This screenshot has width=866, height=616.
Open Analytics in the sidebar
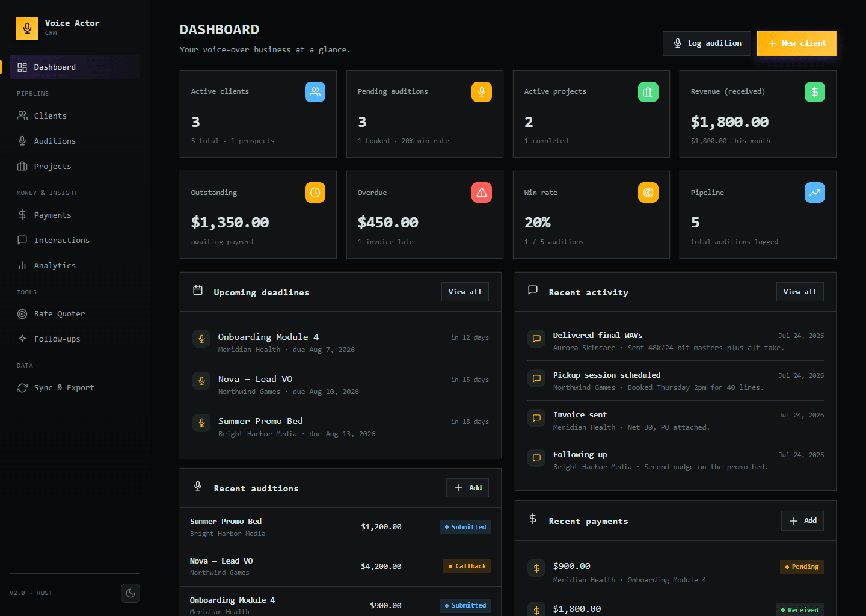(x=75, y=265)
